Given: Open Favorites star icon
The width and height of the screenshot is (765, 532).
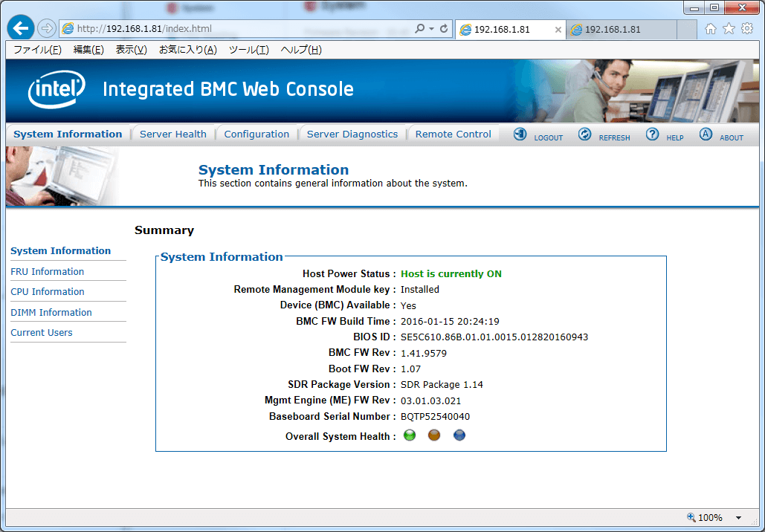Looking at the screenshot, I should [729, 29].
